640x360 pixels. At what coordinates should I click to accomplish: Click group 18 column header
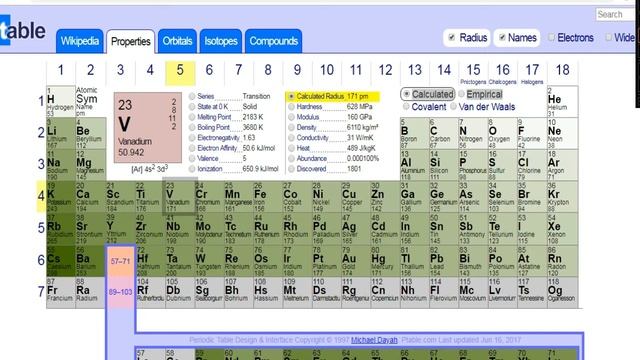[563, 73]
